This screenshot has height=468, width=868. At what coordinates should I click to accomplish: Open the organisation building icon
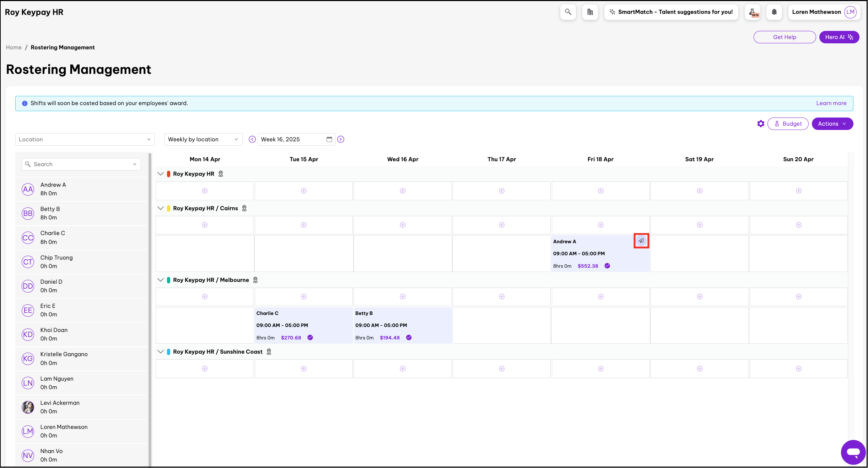coord(590,12)
